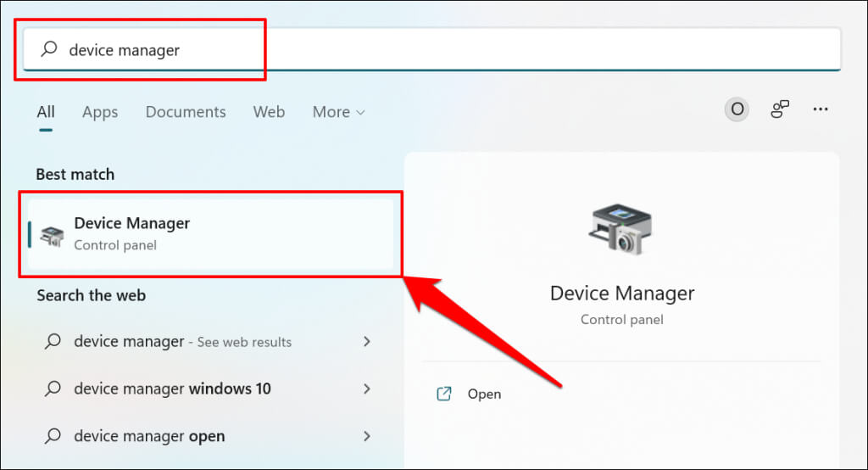The height and width of the screenshot is (470, 868).
Task: Click the "Best match" heading
Action: (75, 175)
